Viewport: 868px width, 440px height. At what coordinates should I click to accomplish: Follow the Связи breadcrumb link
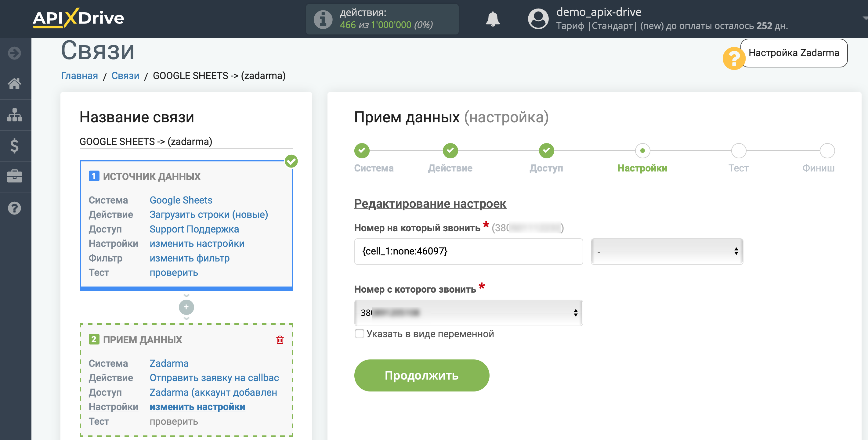pos(125,75)
